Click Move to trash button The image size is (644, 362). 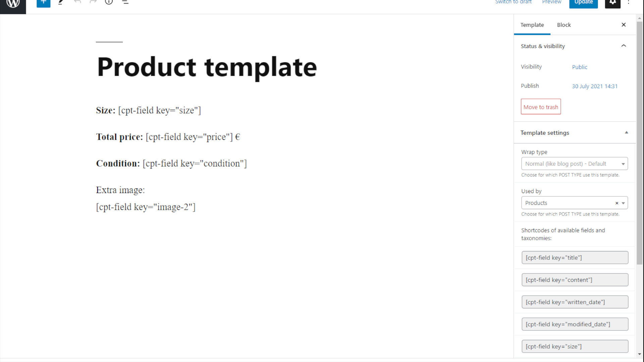pos(541,107)
